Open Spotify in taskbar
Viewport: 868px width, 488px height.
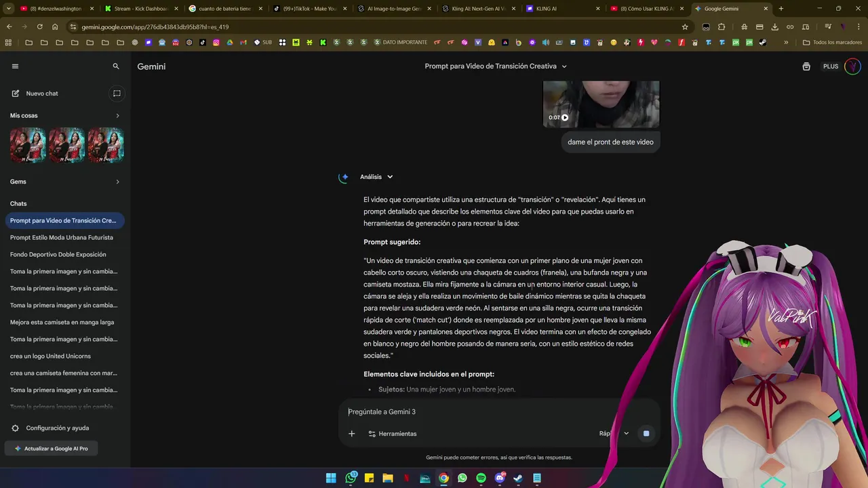point(481,478)
